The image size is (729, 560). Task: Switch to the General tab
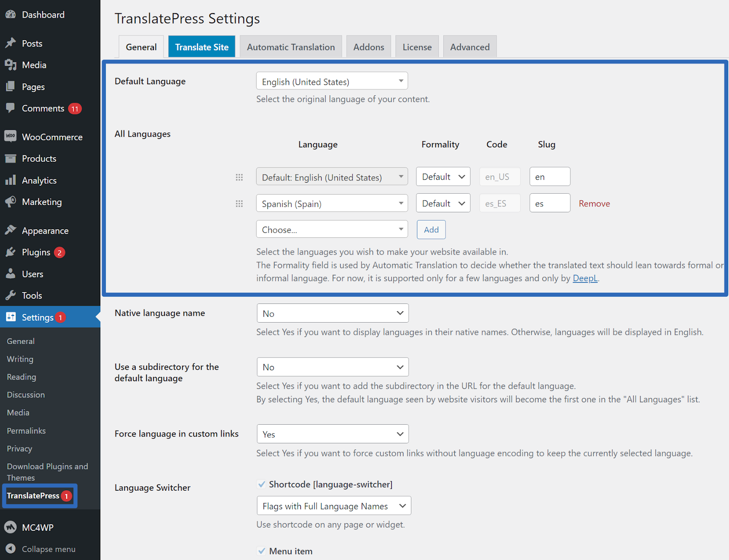pos(141,47)
